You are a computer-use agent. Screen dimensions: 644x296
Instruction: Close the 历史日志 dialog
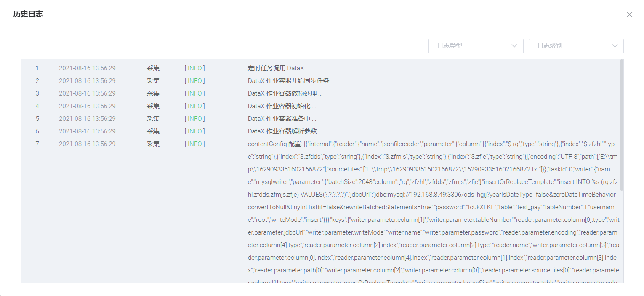tap(629, 14)
